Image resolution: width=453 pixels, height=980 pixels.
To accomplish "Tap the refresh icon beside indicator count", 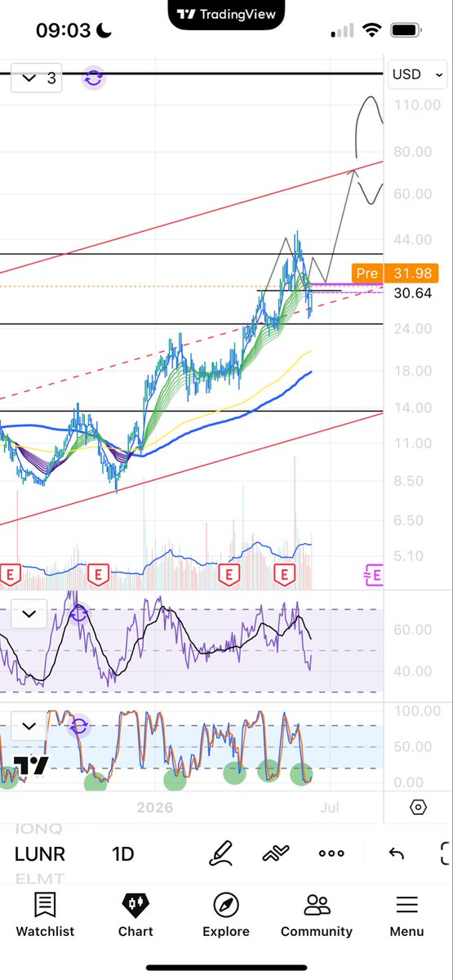I will click(94, 78).
